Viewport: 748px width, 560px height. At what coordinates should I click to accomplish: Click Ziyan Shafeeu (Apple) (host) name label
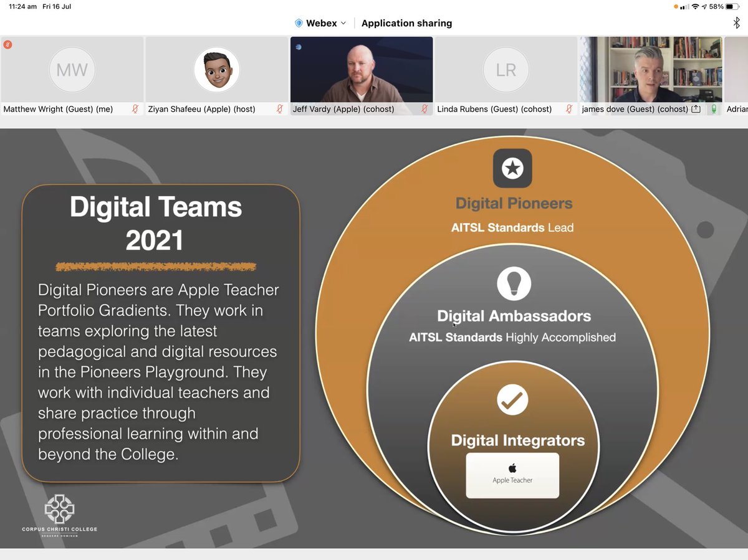(201, 109)
